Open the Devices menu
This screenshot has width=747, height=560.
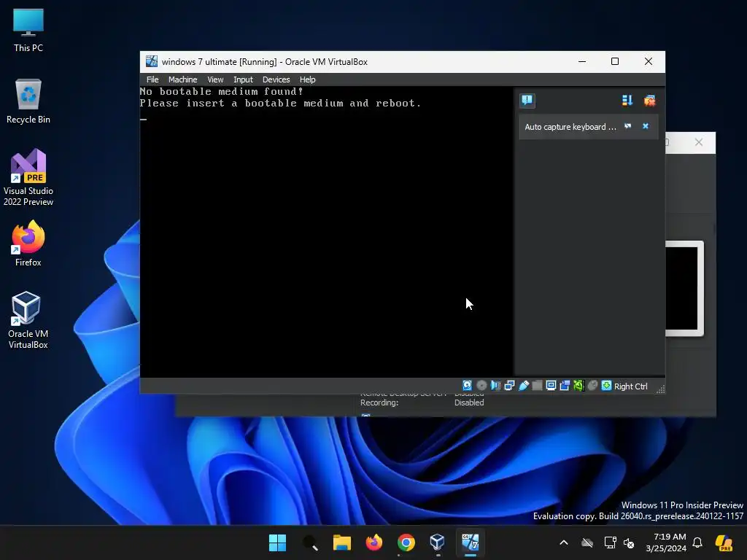tap(276, 79)
